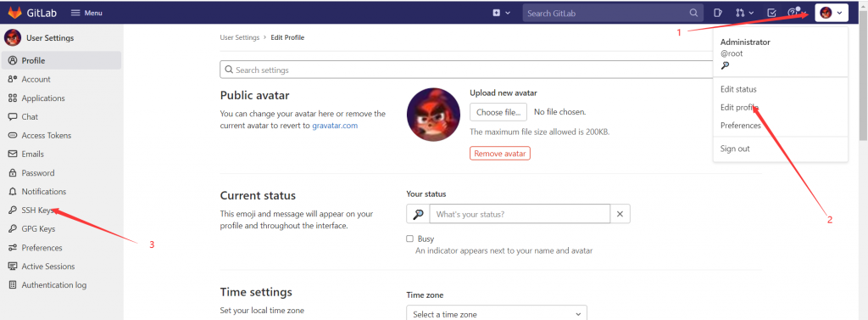
Task: Click the search magnifier in Search GitLab
Action: (x=693, y=13)
